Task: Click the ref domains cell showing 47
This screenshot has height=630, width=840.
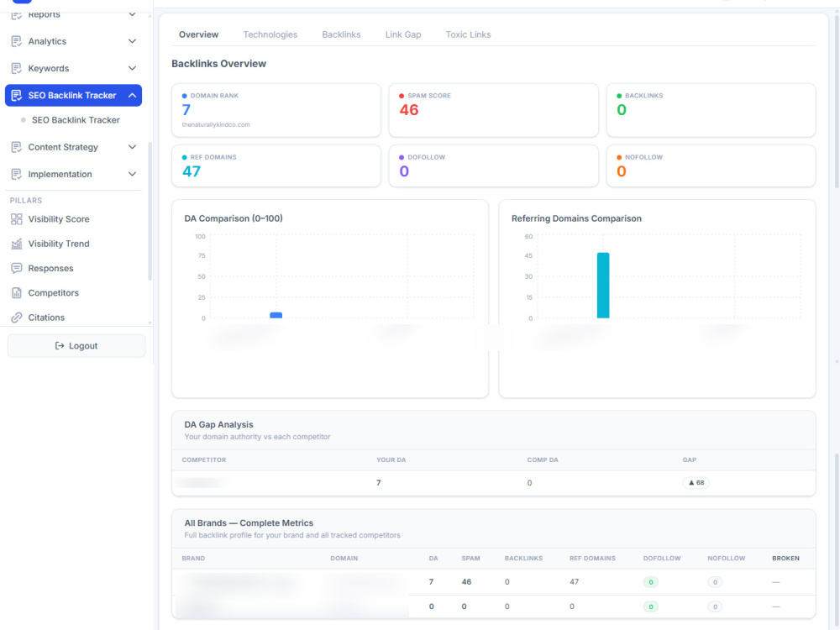Action: [x=575, y=582]
